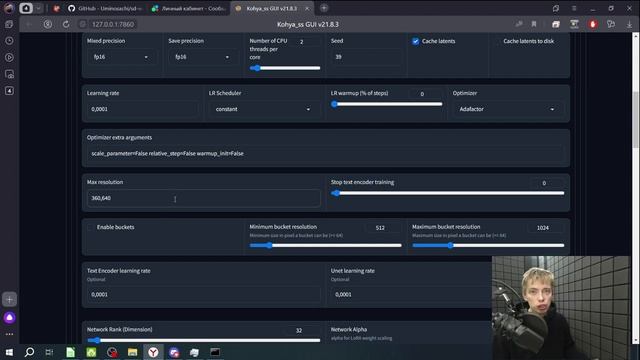Open the browser hamburger menu icon
Screen dimensions: 640x360
[574, 8]
